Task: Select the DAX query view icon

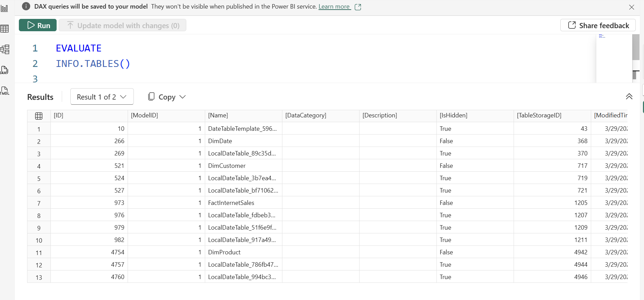Action: click(x=4, y=70)
